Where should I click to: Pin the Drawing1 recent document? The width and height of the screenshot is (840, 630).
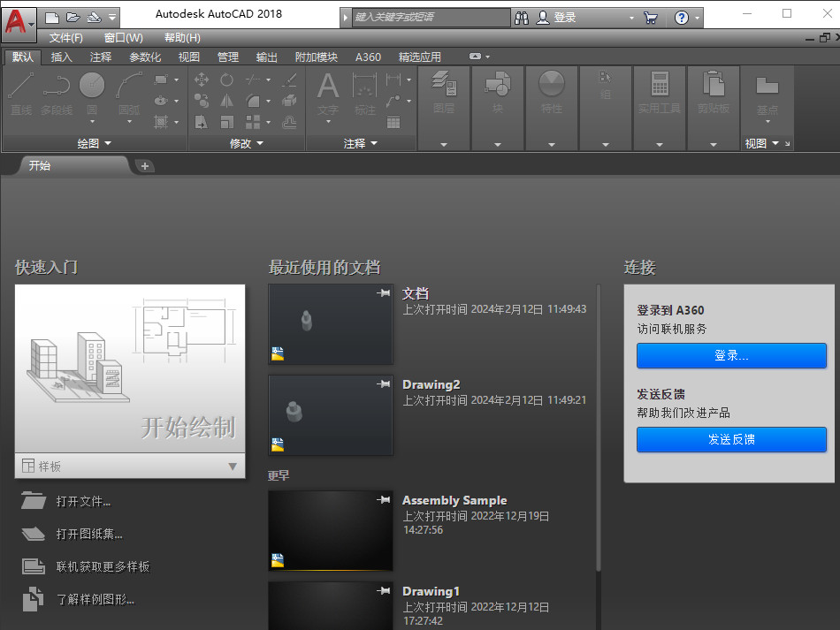383,590
